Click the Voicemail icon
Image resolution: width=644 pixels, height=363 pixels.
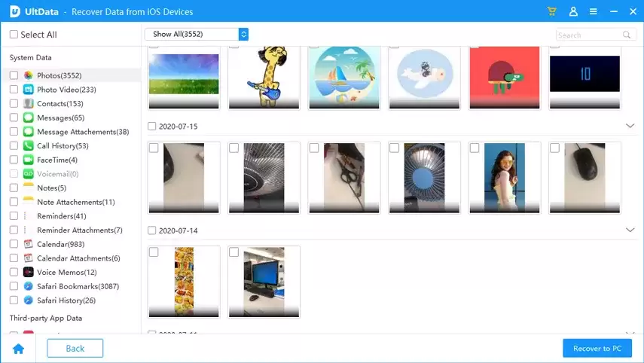(x=29, y=174)
